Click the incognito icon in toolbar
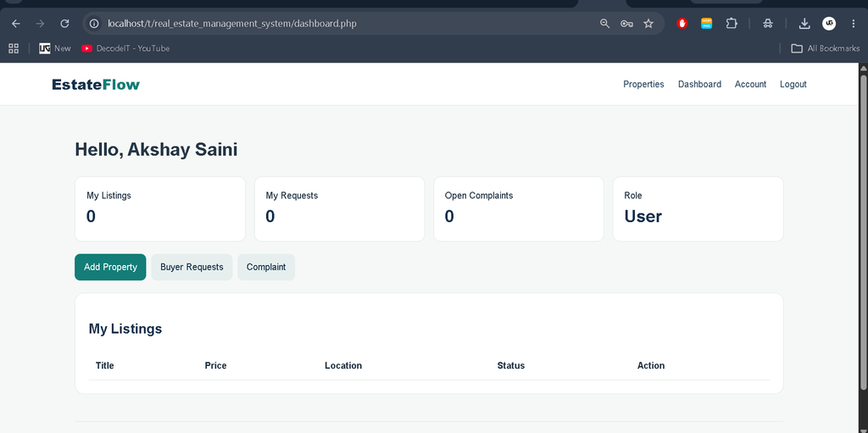Image resolution: width=868 pixels, height=433 pixels. 768,23
